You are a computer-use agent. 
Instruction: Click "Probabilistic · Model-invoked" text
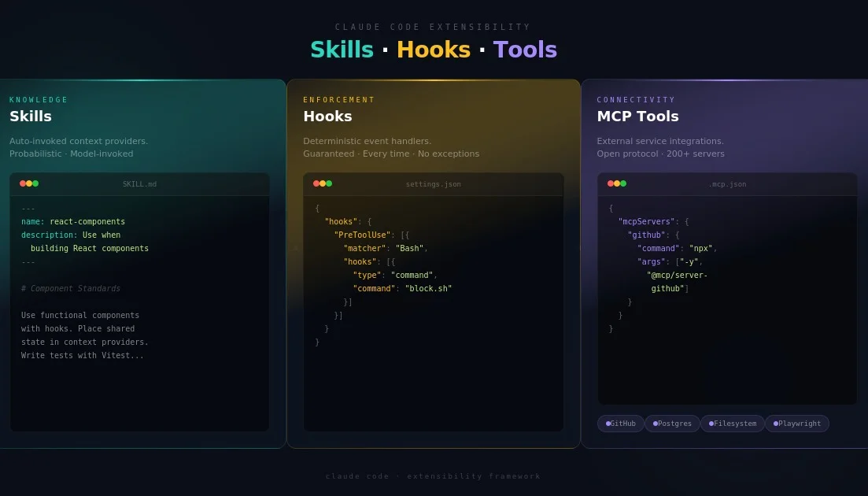tap(72, 154)
